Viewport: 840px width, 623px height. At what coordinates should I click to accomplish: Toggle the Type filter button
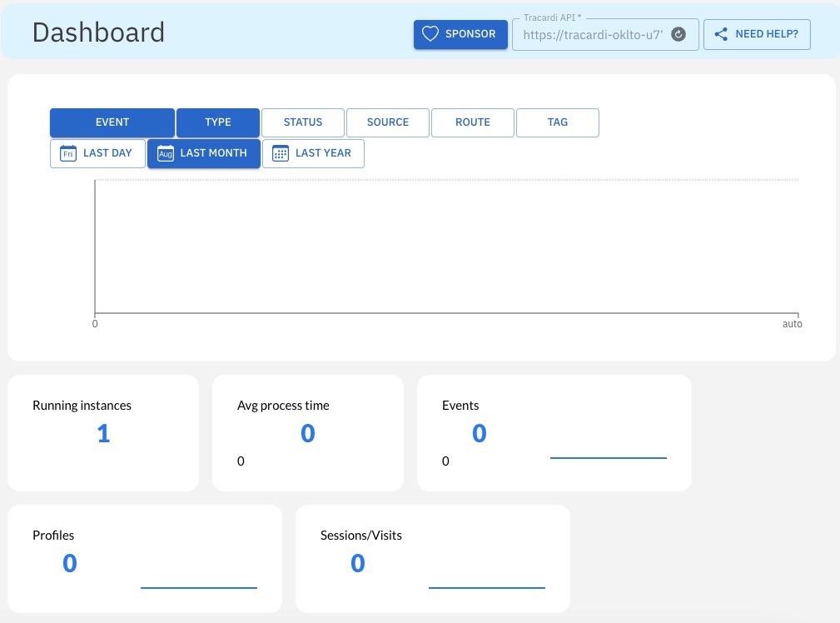tap(218, 122)
